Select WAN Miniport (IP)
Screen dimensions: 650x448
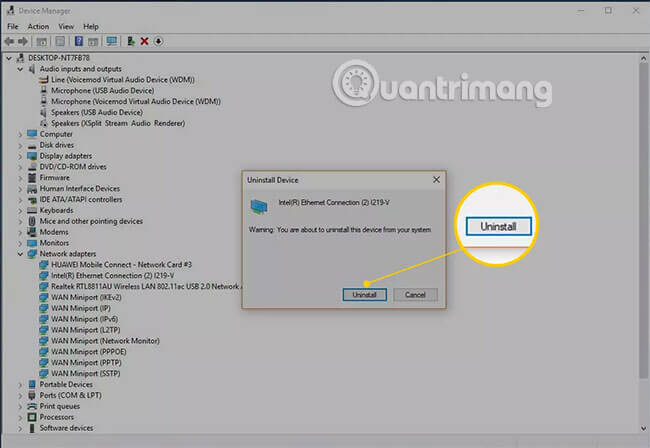point(80,308)
